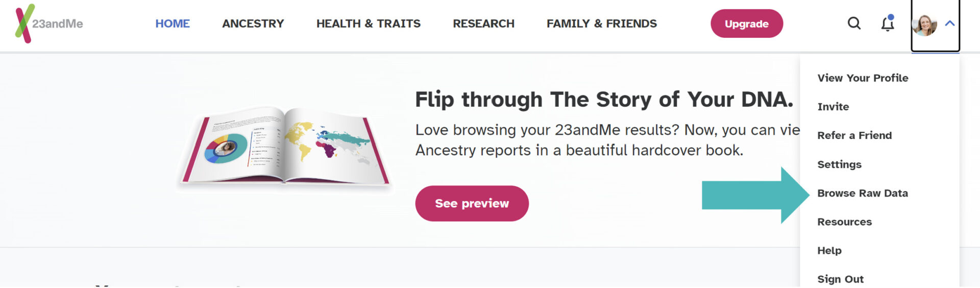Open the notifications bell
This screenshot has height=288, width=980.
[888, 23]
